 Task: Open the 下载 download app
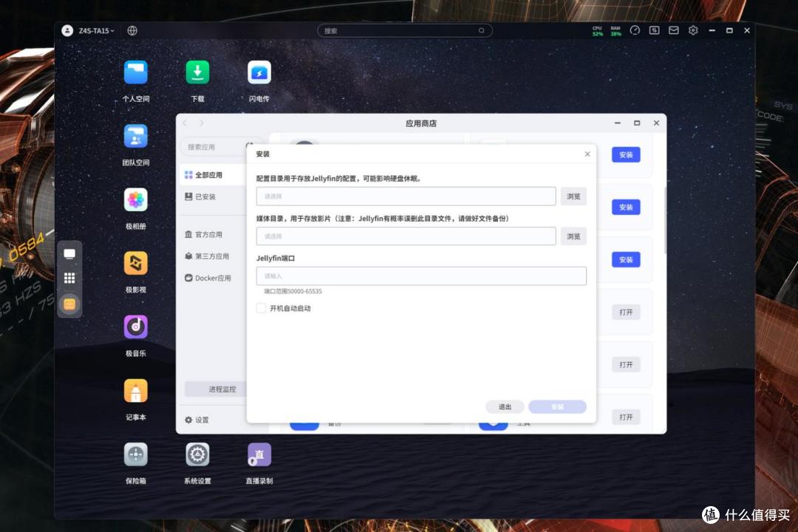[x=197, y=73]
